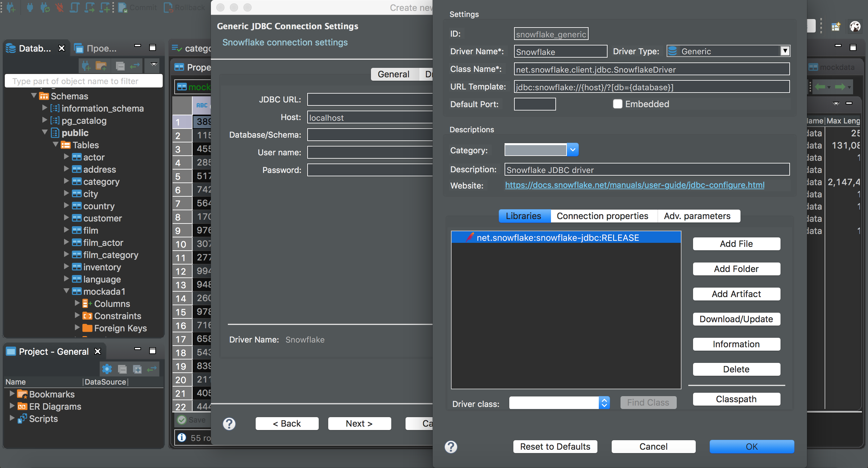Open the General tab in connection settings

click(394, 74)
